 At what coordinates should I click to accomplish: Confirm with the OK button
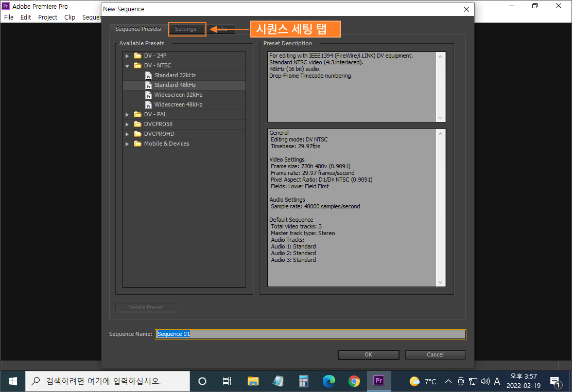pos(369,355)
